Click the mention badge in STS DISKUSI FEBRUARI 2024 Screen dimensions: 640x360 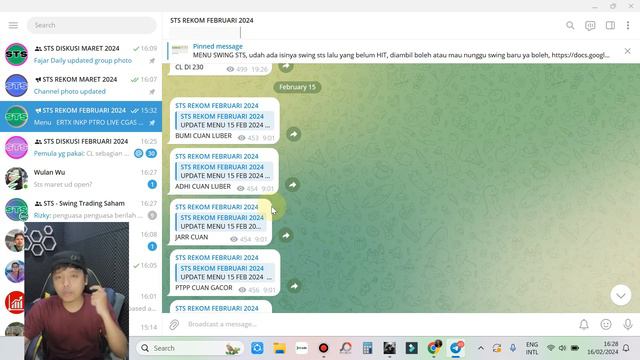139,153
